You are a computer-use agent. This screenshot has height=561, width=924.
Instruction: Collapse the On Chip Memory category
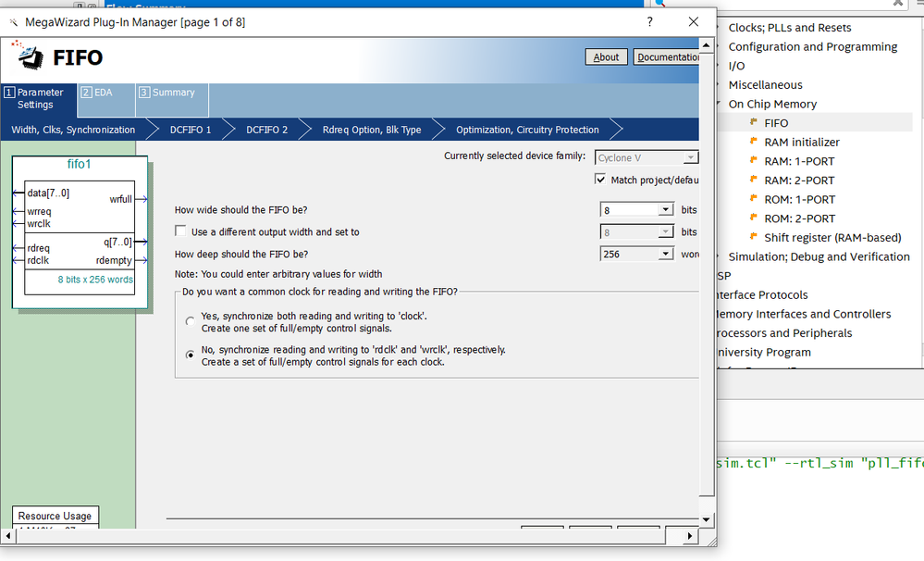(719, 104)
